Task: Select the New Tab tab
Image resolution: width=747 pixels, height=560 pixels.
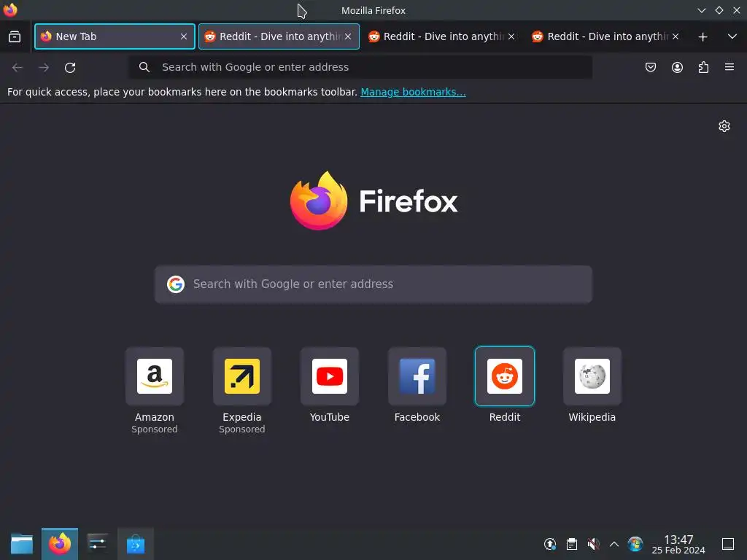Action: pyautogui.click(x=115, y=36)
